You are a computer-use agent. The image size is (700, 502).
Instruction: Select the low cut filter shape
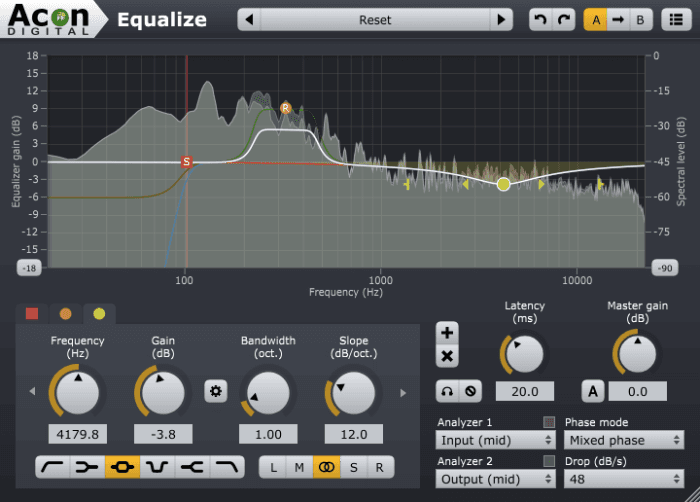(53, 467)
